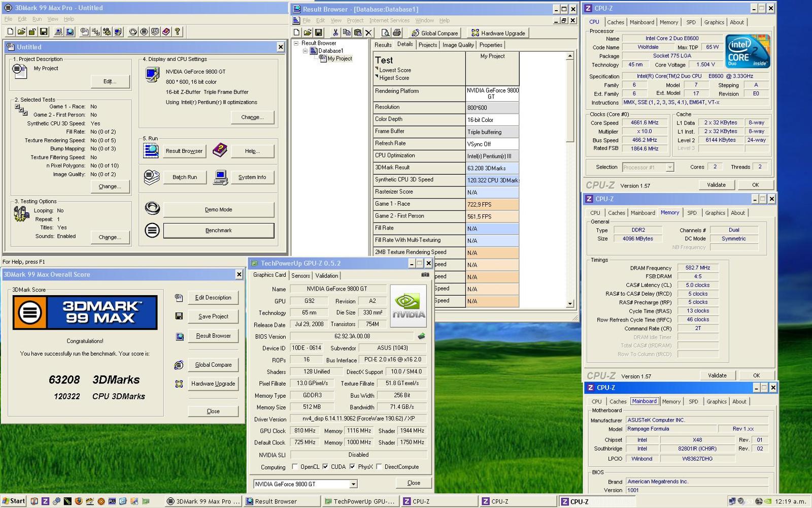Switch to Image Quality tab
Screen dimensions: 812x508
click(x=458, y=45)
